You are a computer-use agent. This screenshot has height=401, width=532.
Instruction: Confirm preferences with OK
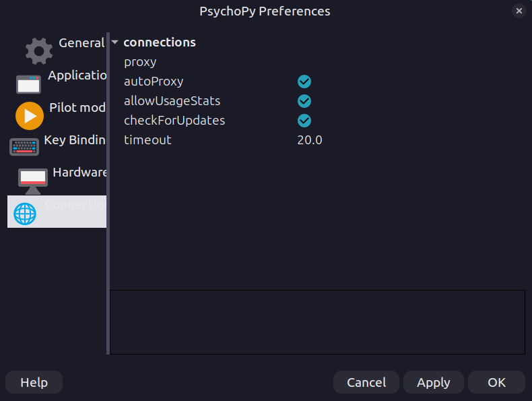tap(496, 382)
